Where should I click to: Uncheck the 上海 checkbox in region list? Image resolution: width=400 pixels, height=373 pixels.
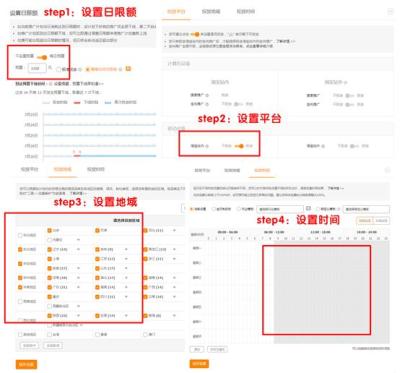[x=49, y=259]
